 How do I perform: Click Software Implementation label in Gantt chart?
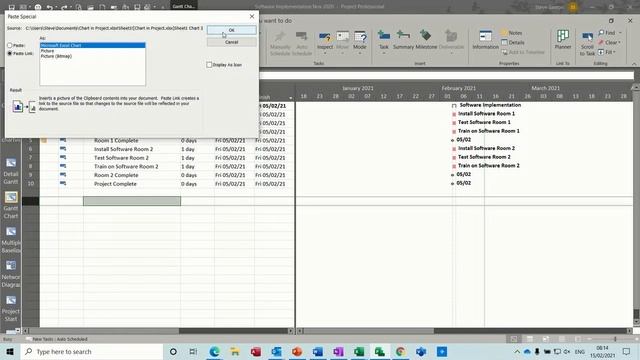(x=490, y=105)
